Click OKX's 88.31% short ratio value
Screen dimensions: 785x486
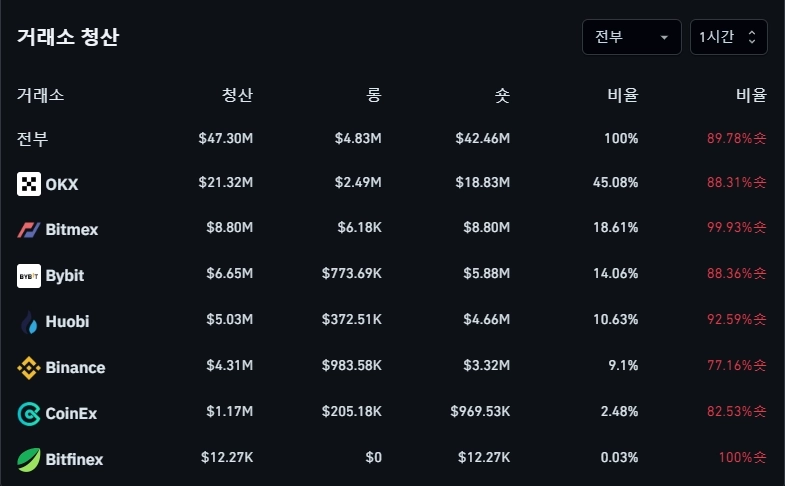[735, 183]
